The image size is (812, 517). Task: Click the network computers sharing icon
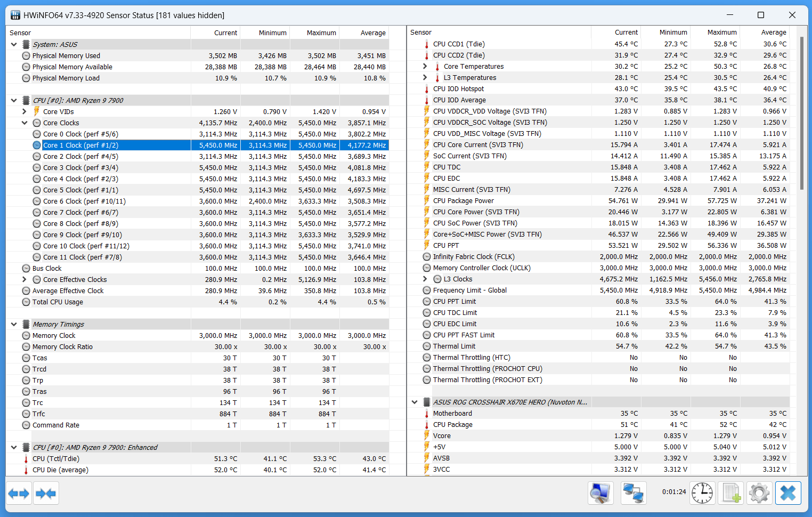click(634, 493)
